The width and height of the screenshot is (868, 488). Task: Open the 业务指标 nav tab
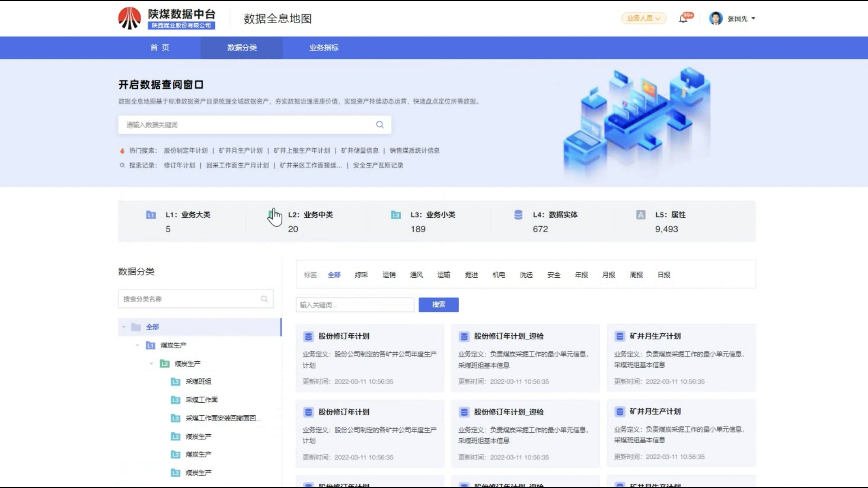coord(324,48)
